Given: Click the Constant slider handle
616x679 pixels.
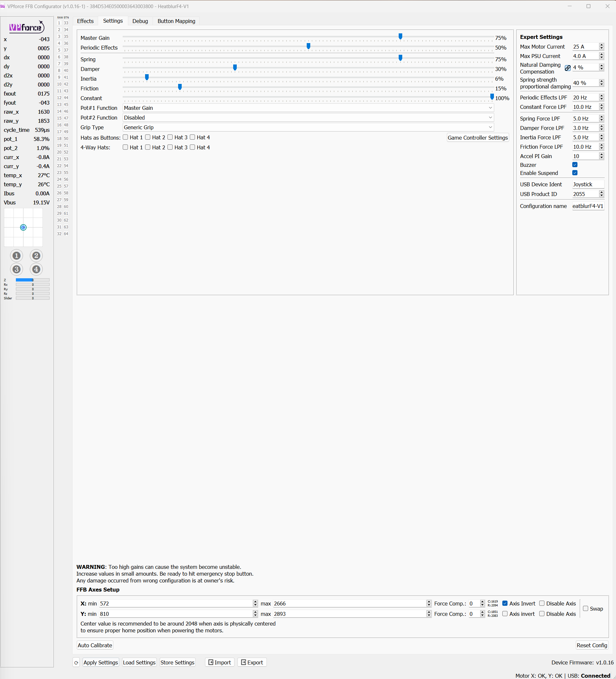Looking at the screenshot, I should point(492,97).
